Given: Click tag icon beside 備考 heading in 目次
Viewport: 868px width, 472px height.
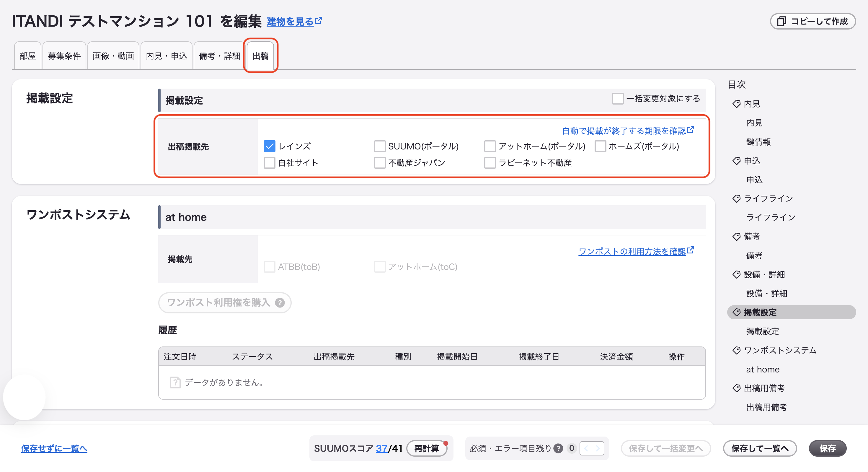Looking at the screenshot, I should (x=736, y=237).
